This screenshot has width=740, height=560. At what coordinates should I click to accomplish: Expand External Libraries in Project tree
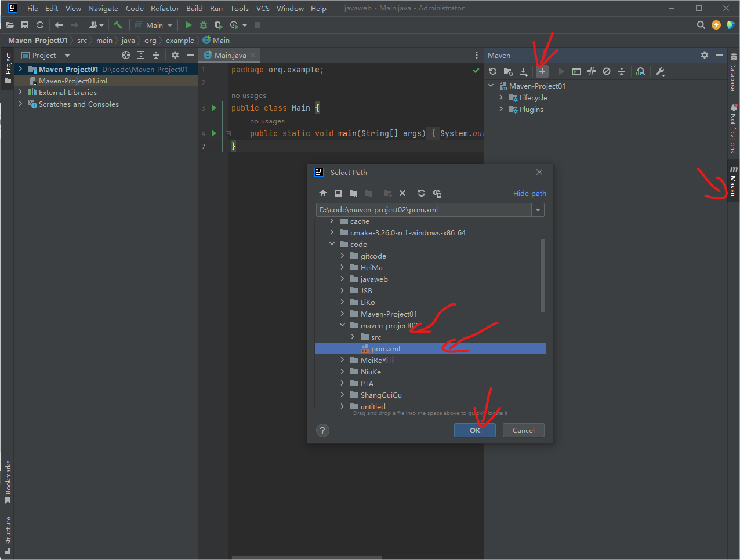point(21,92)
